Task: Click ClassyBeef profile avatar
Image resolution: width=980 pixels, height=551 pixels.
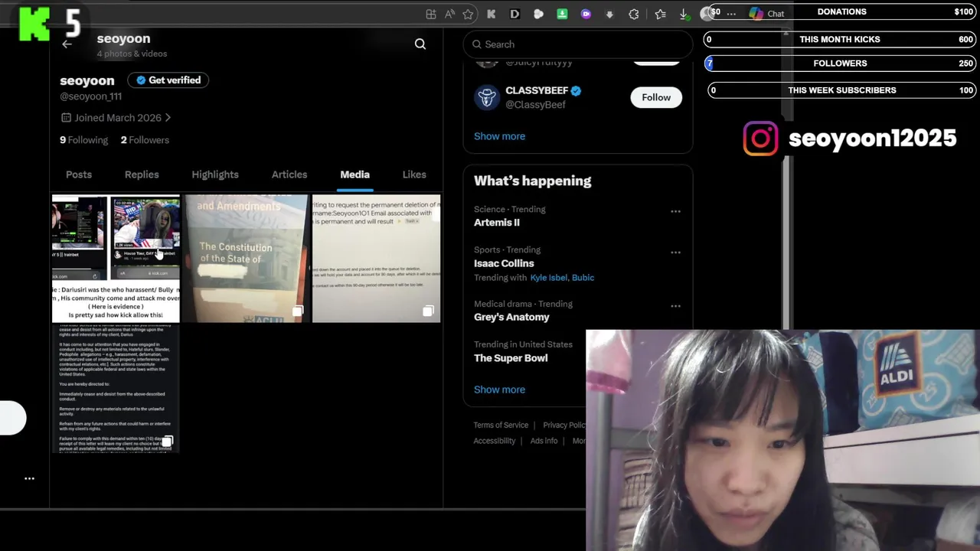Action: click(486, 97)
